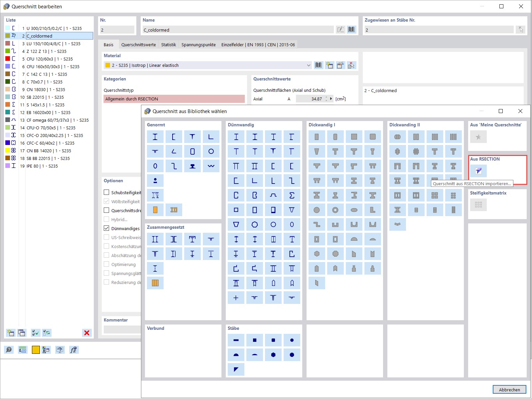Click the Abbrechen button
The height and width of the screenshot is (399, 532).
point(509,389)
